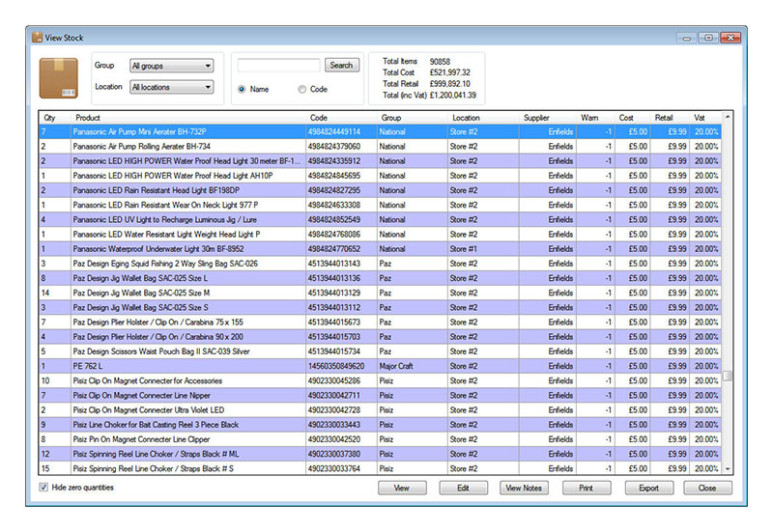Click the search text input field
Image resolution: width=773 pixels, height=532 pixels.
point(278,65)
